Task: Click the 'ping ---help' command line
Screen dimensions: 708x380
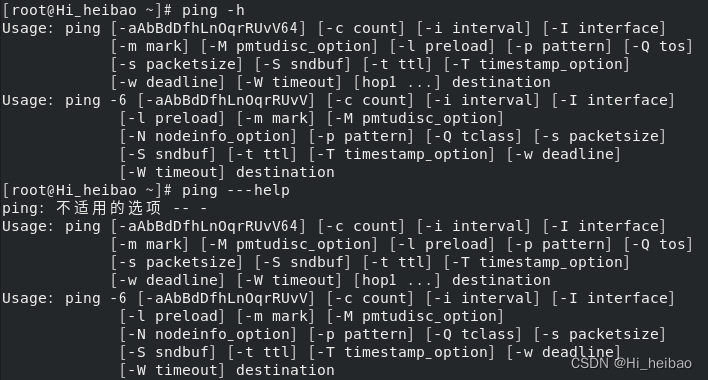Action: click(146, 190)
